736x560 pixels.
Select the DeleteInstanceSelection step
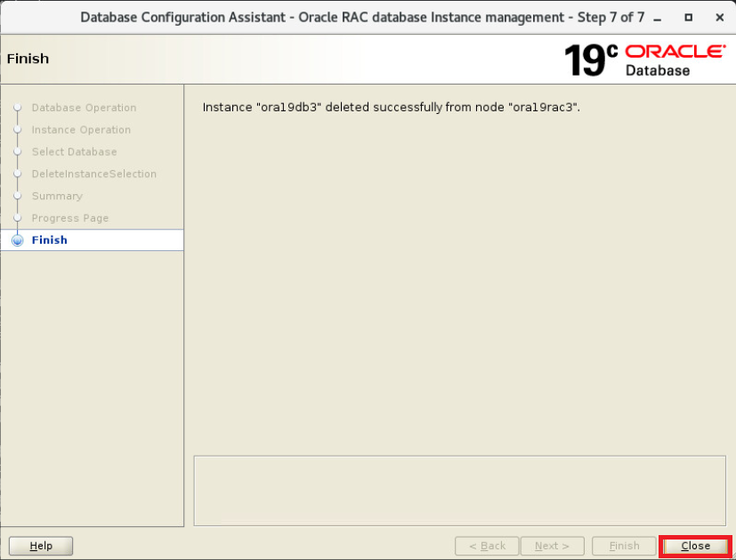[x=93, y=174]
